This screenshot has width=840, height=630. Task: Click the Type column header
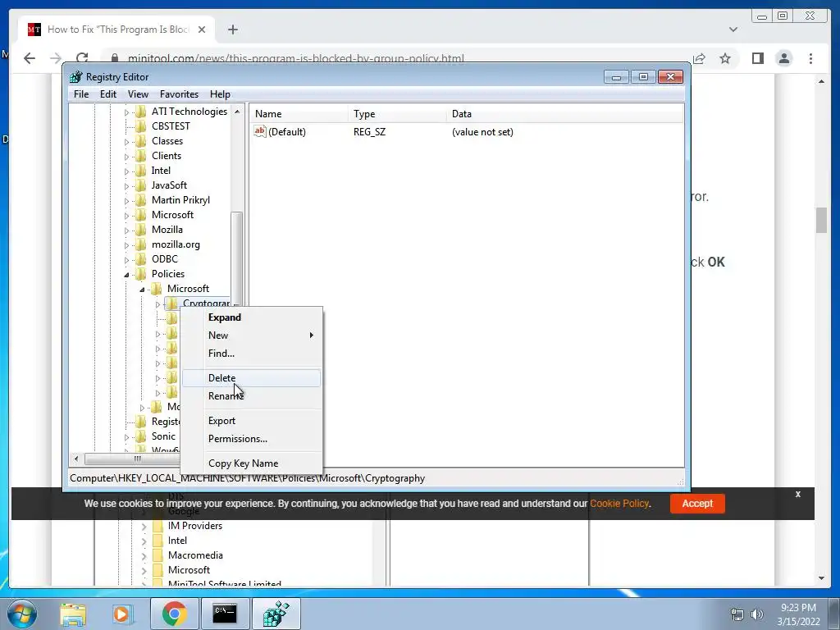point(396,113)
